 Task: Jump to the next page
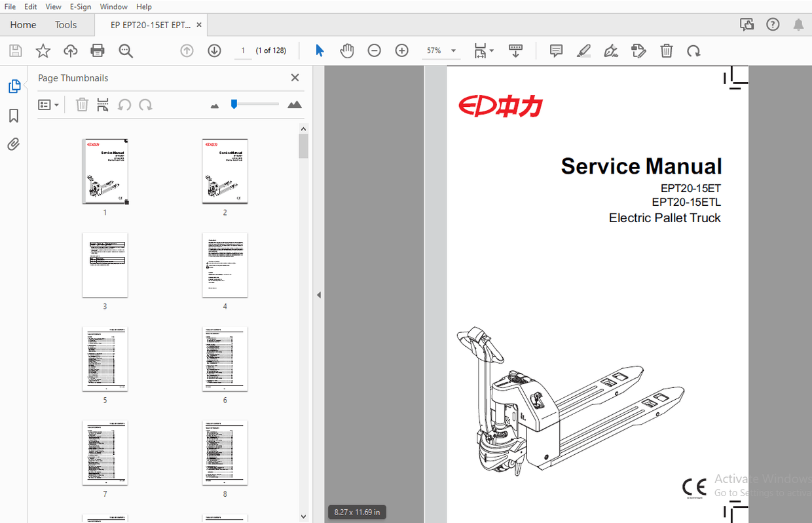[214, 50]
